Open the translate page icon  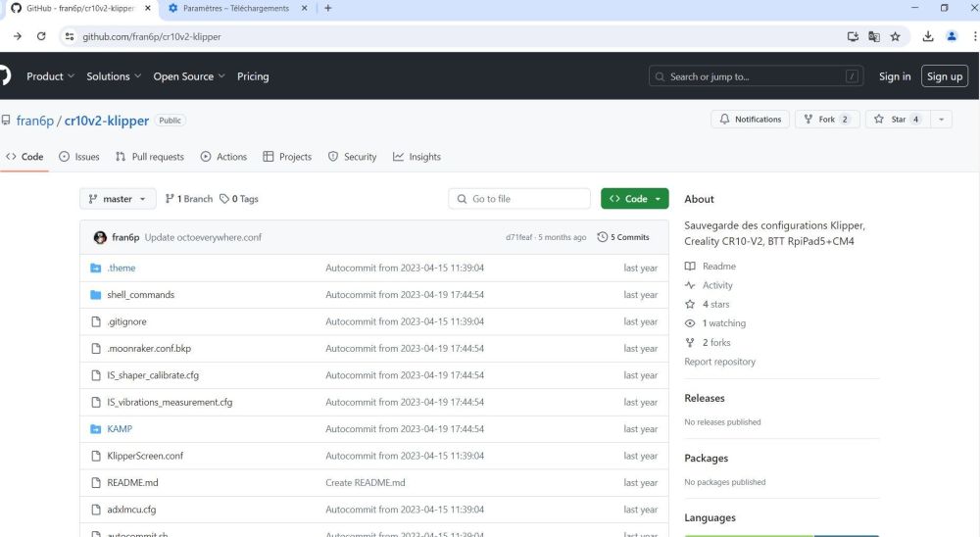coord(874,36)
